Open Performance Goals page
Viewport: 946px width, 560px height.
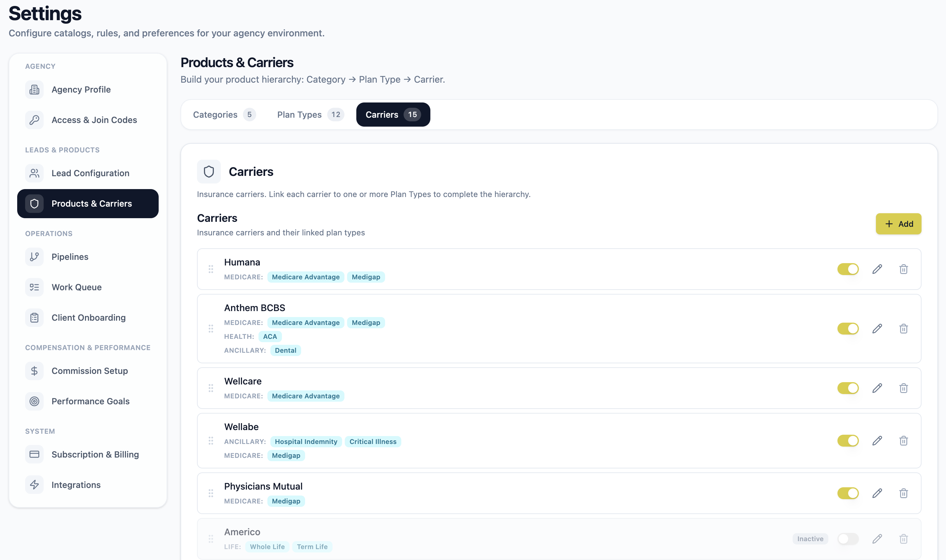click(x=88, y=402)
